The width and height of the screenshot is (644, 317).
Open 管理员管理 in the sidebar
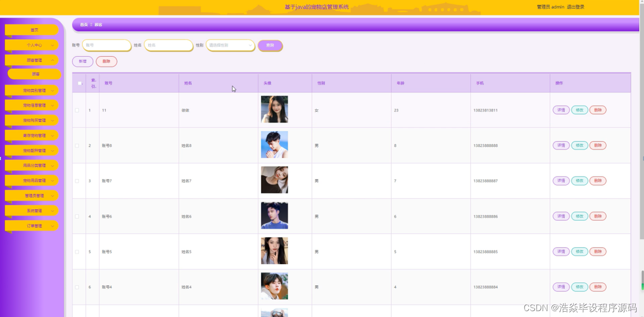pyautogui.click(x=32, y=196)
